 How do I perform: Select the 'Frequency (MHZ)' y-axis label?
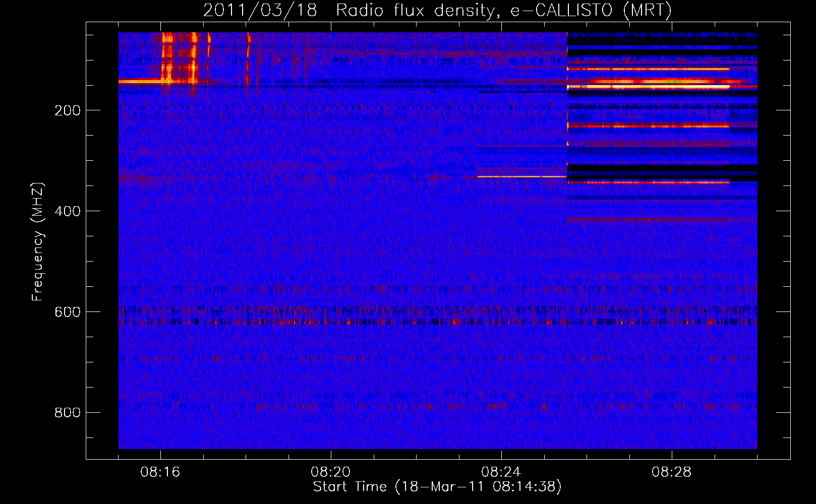click(38, 241)
